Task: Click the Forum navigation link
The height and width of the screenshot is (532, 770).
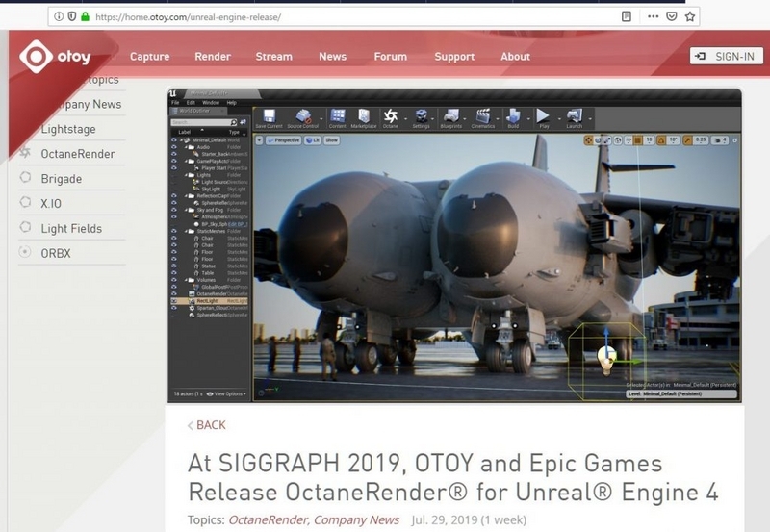Action: point(391,57)
